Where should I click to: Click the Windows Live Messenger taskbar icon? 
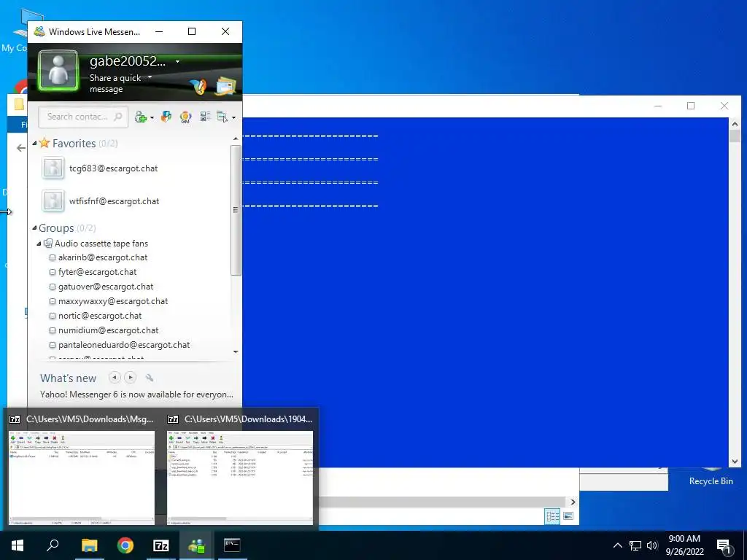[x=196, y=545]
